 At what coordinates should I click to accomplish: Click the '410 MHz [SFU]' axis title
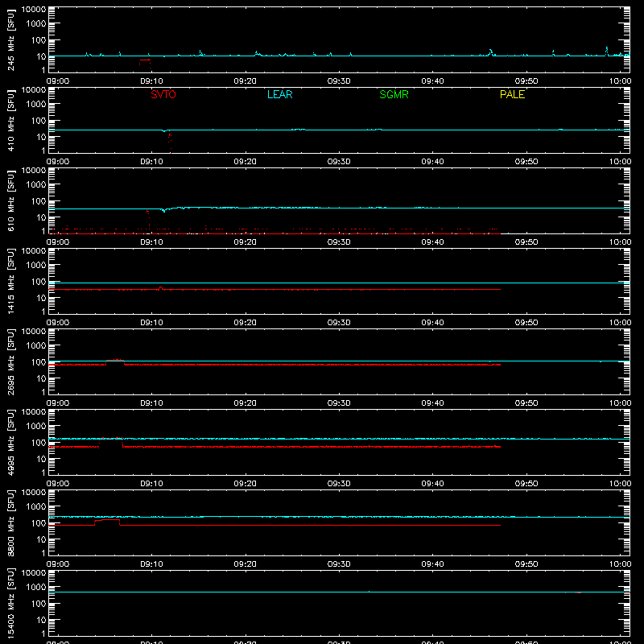[x=10, y=120]
